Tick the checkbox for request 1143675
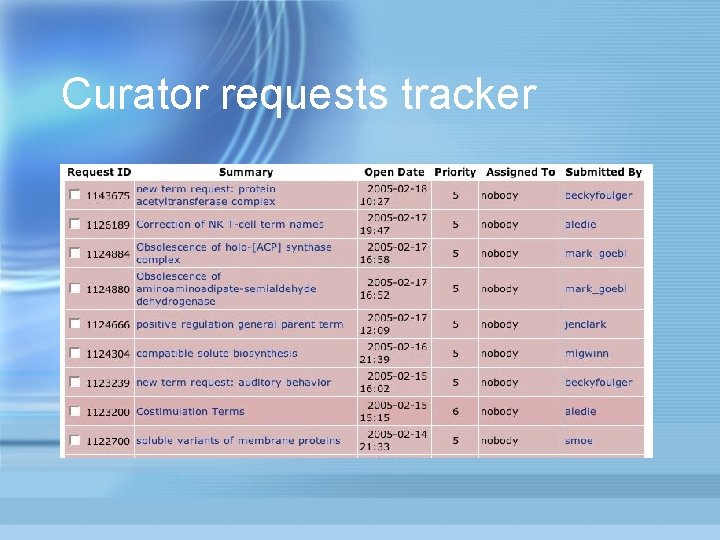The height and width of the screenshot is (540, 720). (75, 195)
